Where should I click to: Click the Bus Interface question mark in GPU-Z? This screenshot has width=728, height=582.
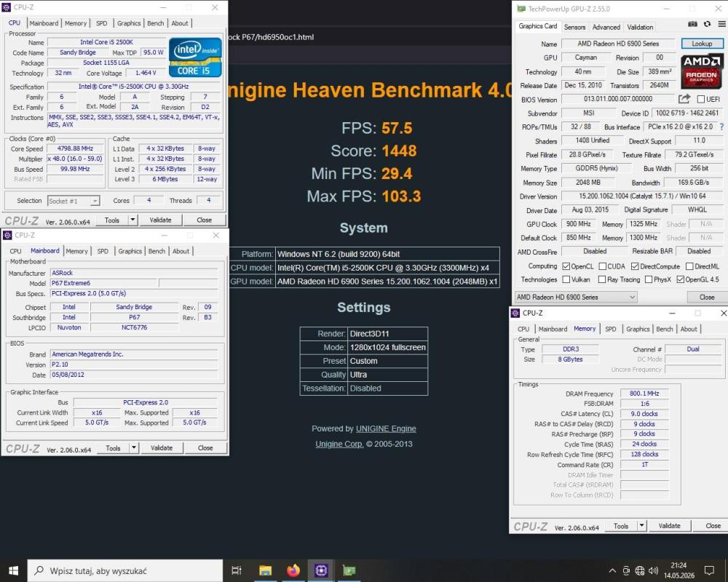(721, 127)
